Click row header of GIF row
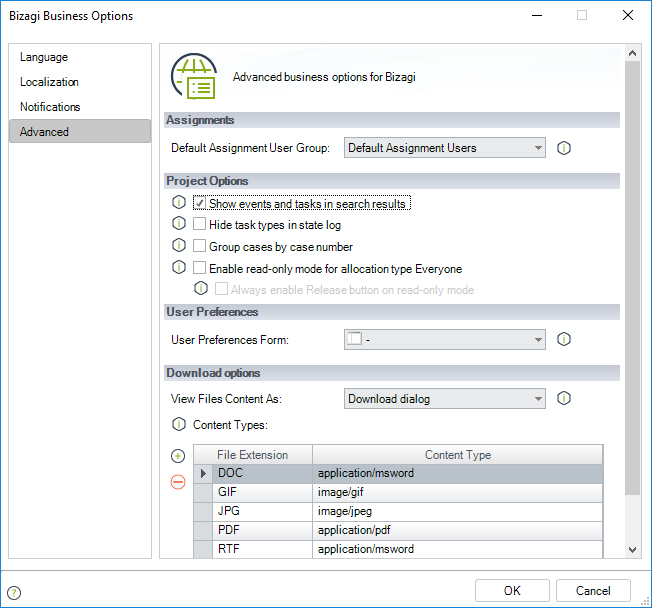 pos(203,492)
